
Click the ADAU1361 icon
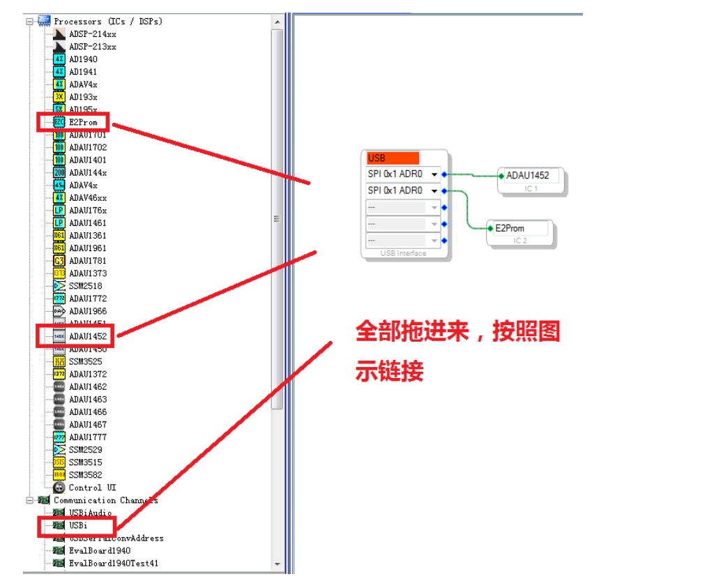point(59,235)
